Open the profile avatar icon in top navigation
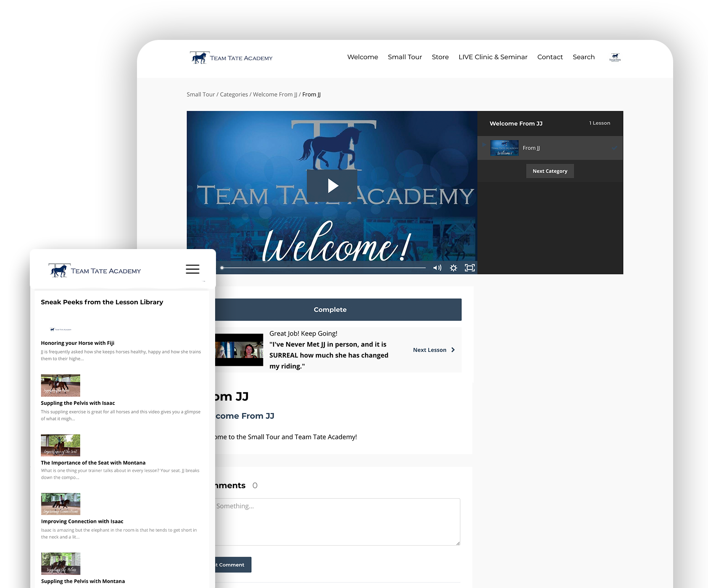Image resolution: width=708 pixels, height=588 pixels. (x=615, y=57)
